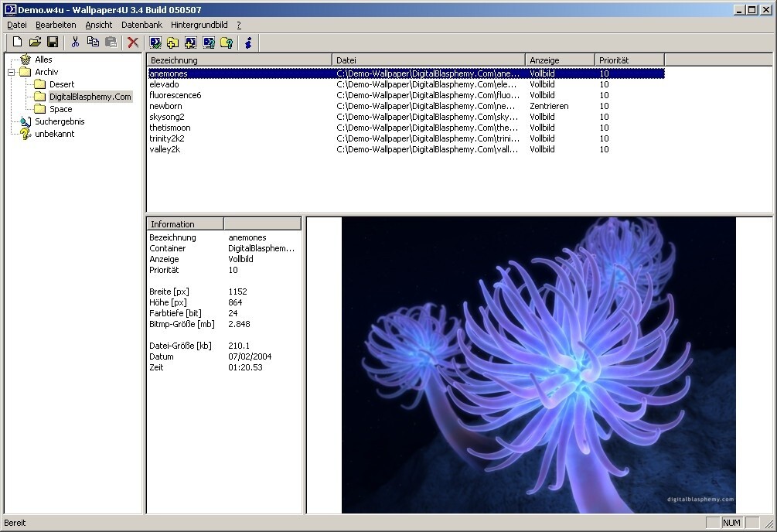
Task: Click the Wallpaper4U title bar app icon
Action: 10,9
